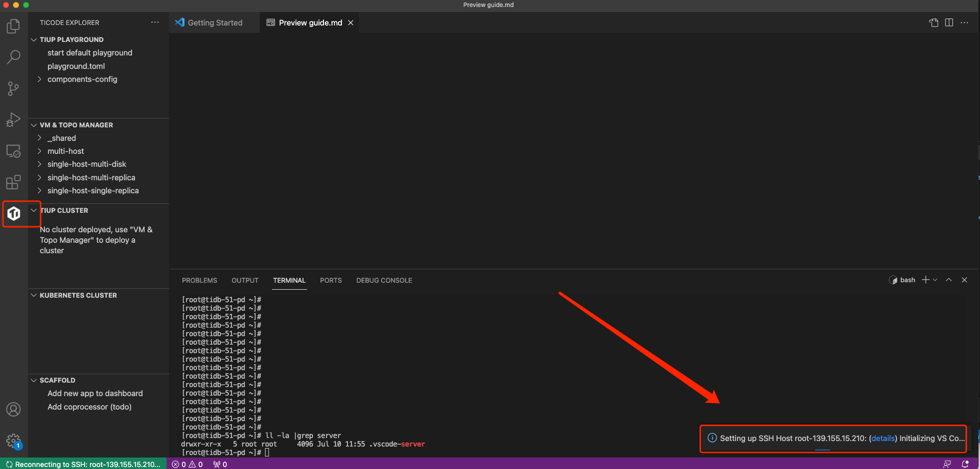The height and width of the screenshot is (469, 980).
Task: Switch to the DEBUG CONSOLE tab
Action: tap(384, 280)
